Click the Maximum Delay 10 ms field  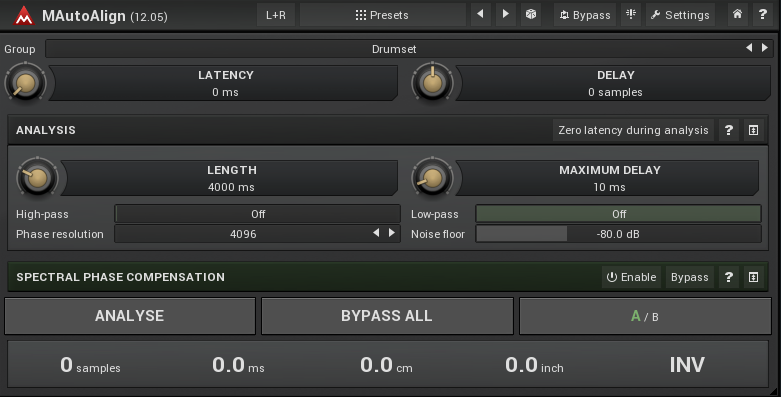[609, 178]
